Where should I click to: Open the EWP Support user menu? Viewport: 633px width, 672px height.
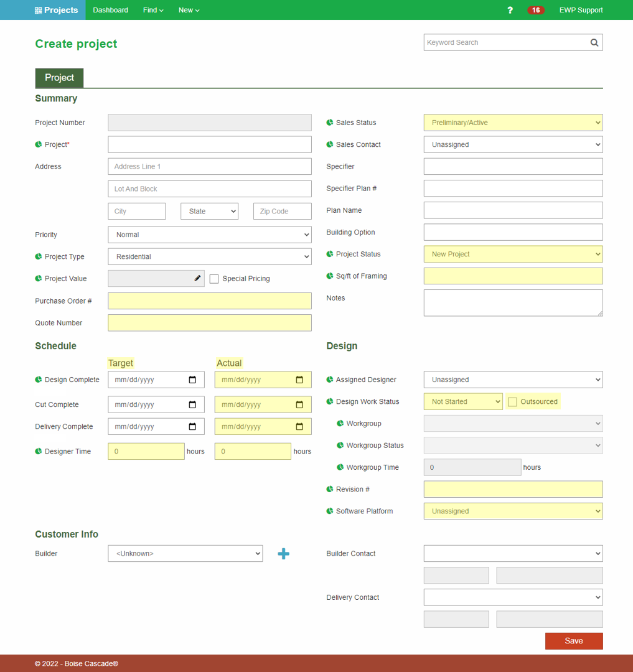(581, 11)
